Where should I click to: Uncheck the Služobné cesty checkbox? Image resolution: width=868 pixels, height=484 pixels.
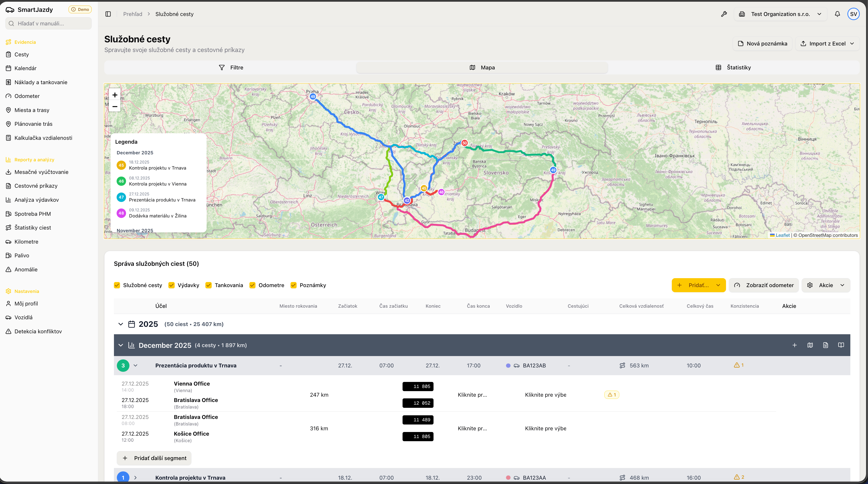coord(117,285)
